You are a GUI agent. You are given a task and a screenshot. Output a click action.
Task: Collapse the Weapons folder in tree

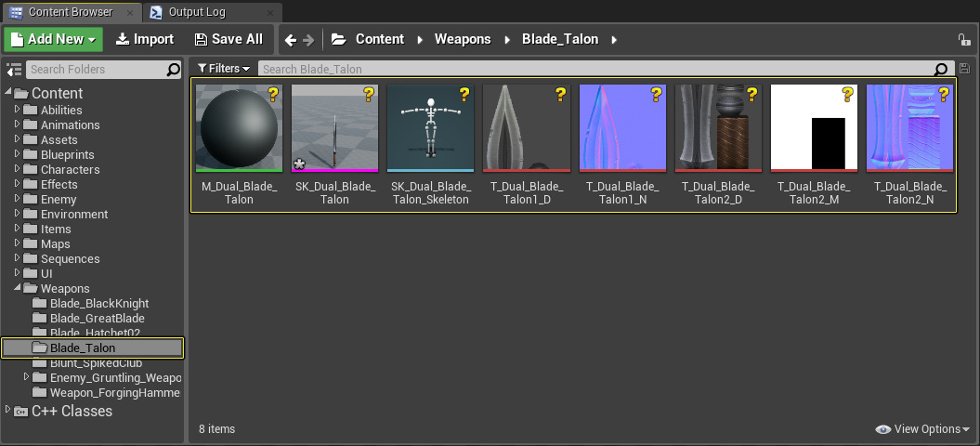17,288
